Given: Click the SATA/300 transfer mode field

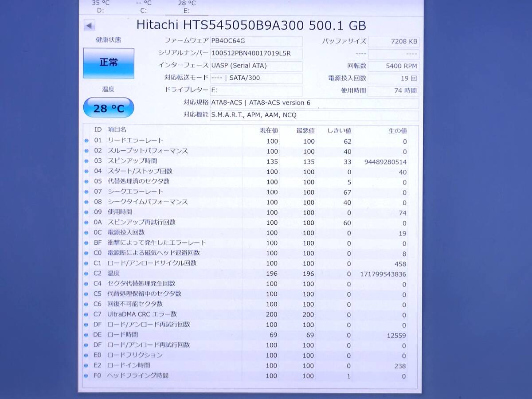Looking at the screenshot, I should click(256, 78).
